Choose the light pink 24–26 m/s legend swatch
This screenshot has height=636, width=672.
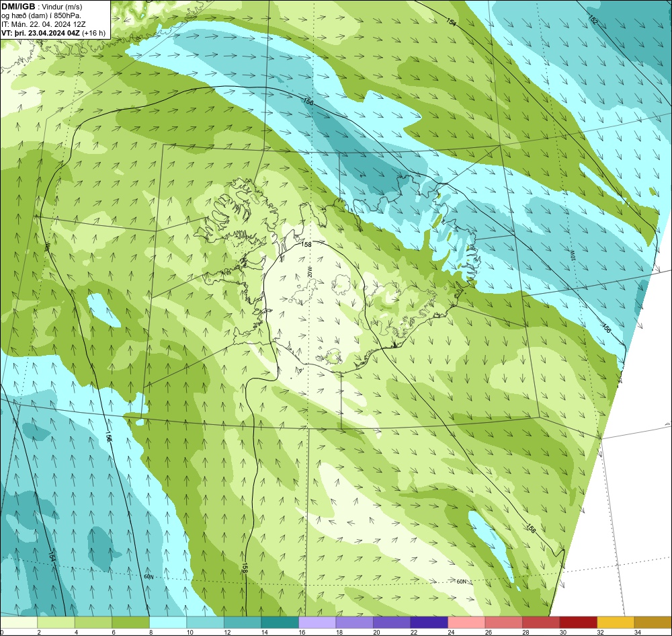pos(466,622)
